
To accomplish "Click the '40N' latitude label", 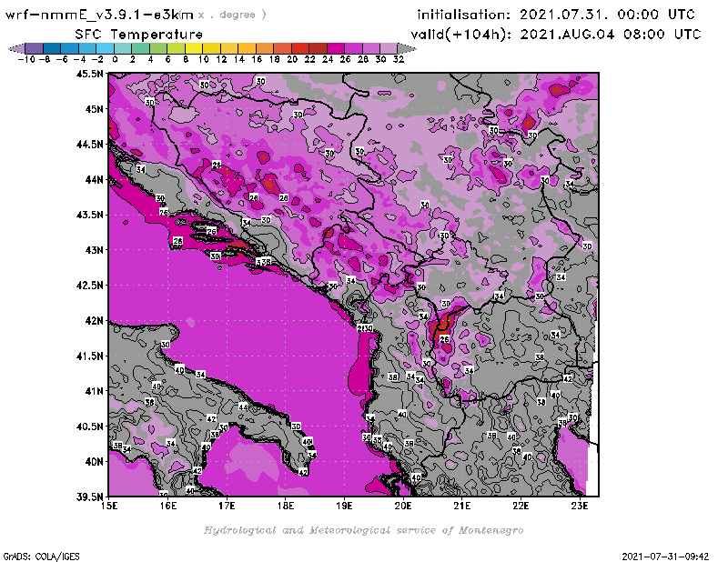I will (94, 462).
